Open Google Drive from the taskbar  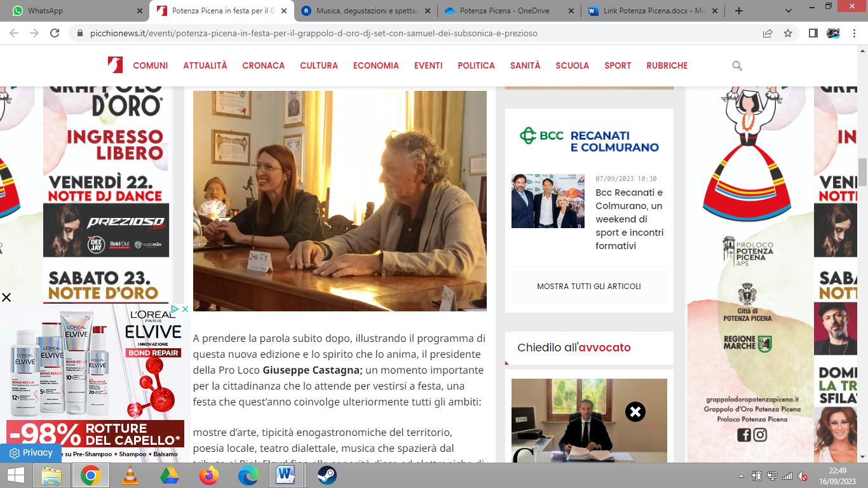[169, 475]
